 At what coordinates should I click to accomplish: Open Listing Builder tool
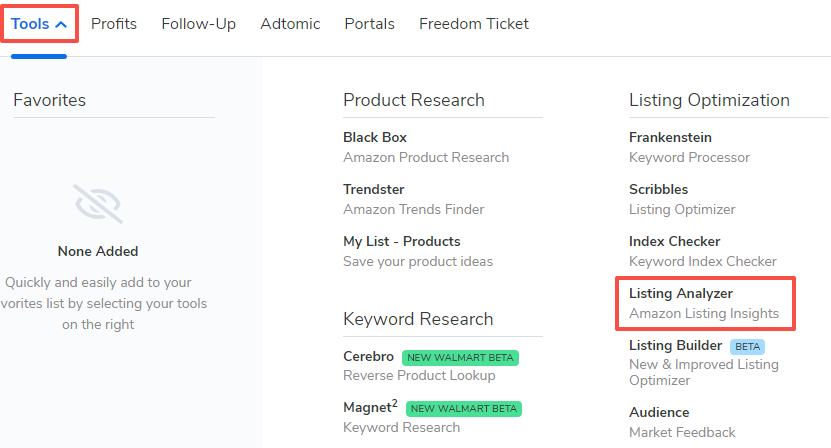tap(675, 346)
